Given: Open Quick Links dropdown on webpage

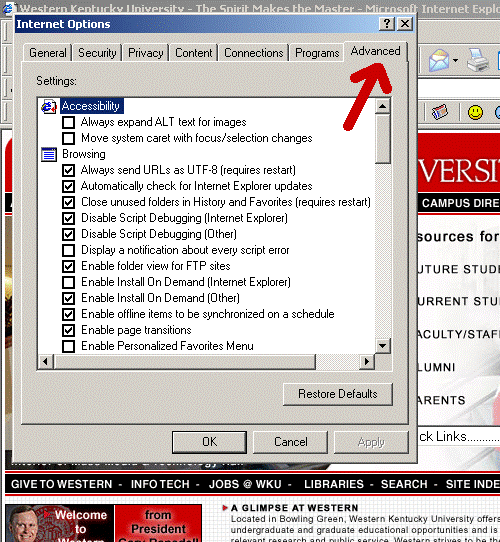Looking at the screenshot, I should (x=459, y=437).
